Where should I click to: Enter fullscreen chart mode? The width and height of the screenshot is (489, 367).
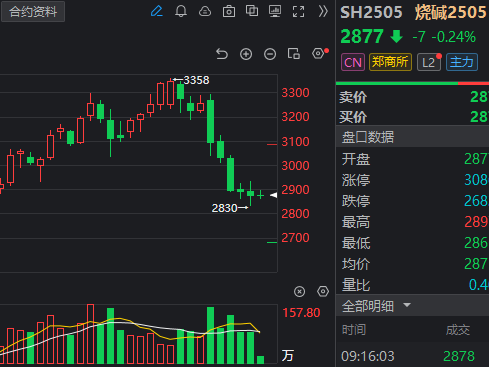[298, 12]
